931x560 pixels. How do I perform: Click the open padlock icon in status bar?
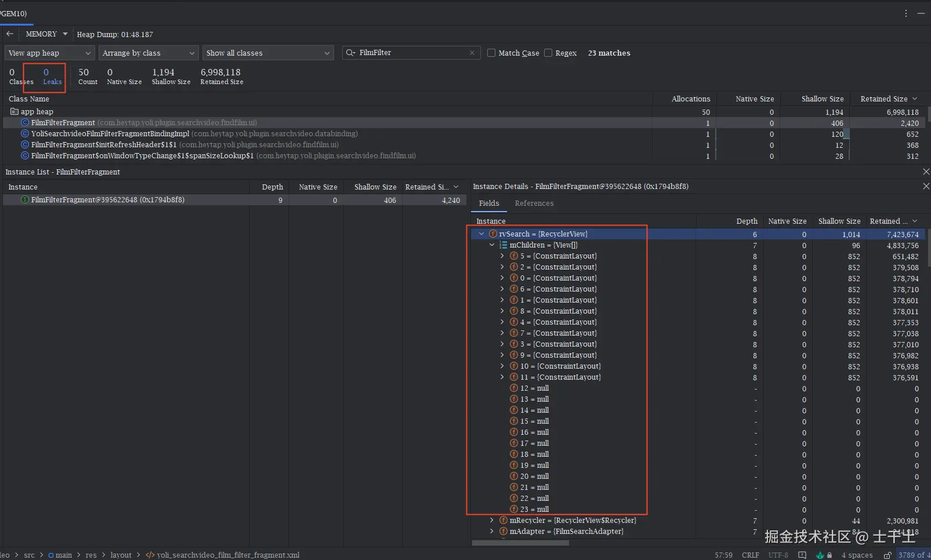point(887,555)
